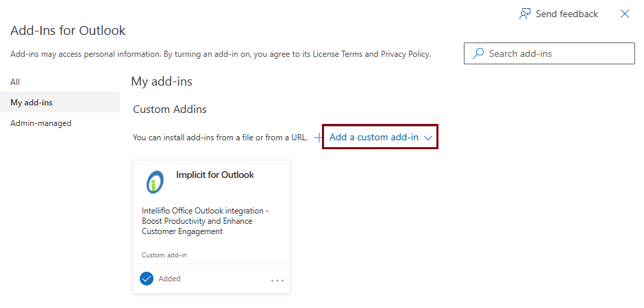Image resolution: width=644 pixels, height=308 pixels.
Task: Click the magnifier icon in search box
Action: (478, 53)
